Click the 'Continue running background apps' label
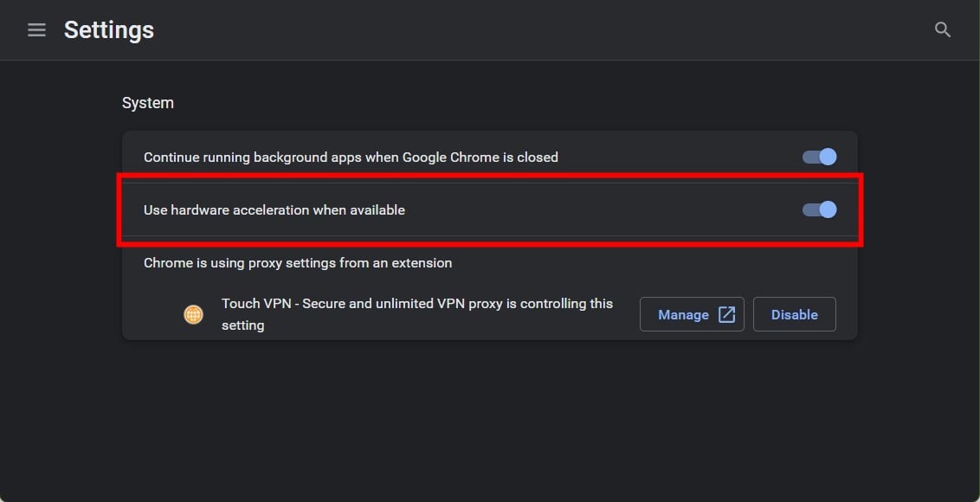 351,158
